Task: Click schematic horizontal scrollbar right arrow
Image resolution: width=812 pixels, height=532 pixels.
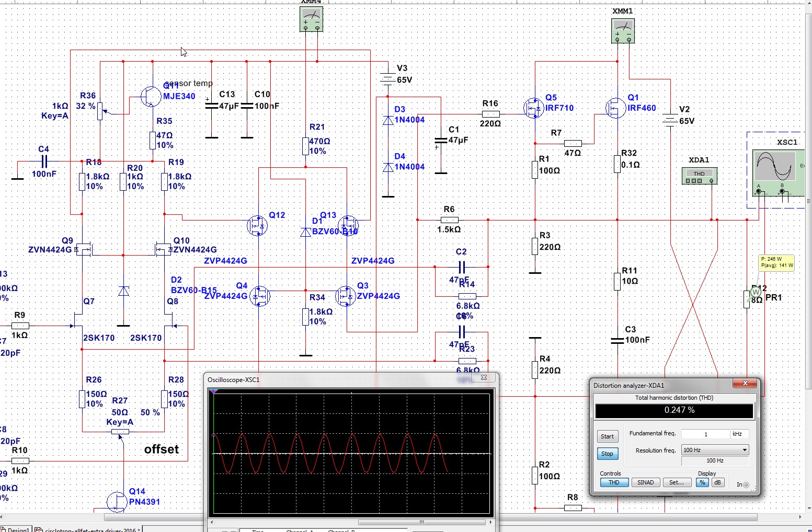Action: coord(800,517)
